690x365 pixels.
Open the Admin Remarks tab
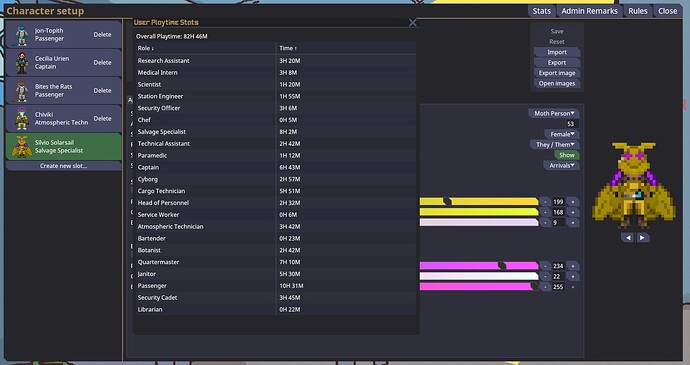coord(589,11)
